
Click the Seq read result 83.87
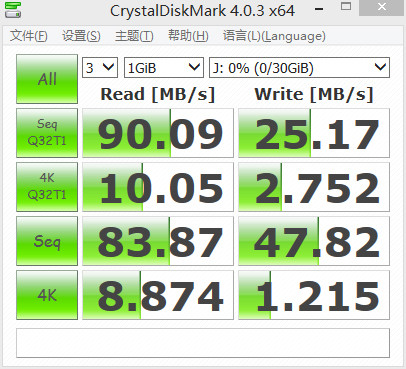158,241
